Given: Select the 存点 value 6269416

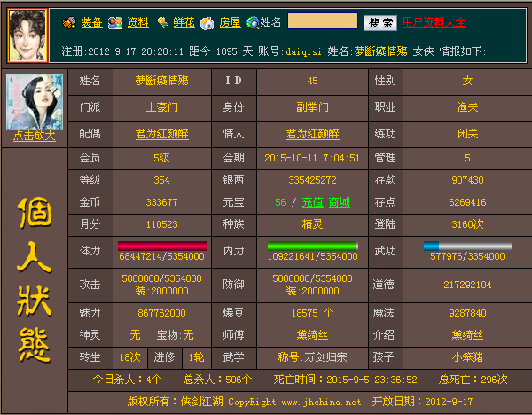Looking at the screenshot, I should (x=467, y=202).
